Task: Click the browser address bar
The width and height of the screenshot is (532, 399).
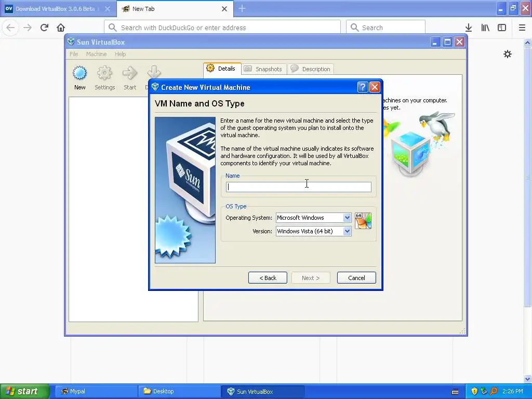Action: tap(222, 28)
